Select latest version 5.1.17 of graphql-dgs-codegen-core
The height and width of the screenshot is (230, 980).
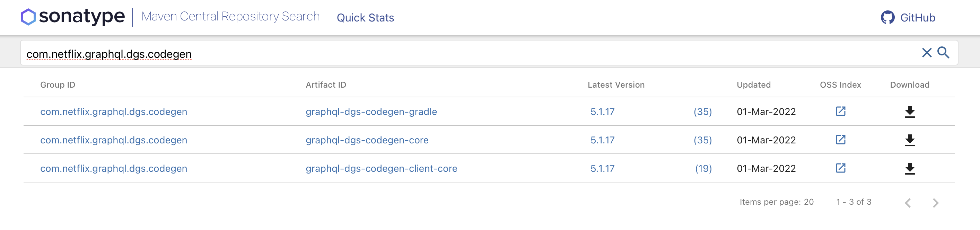[602, 140]
